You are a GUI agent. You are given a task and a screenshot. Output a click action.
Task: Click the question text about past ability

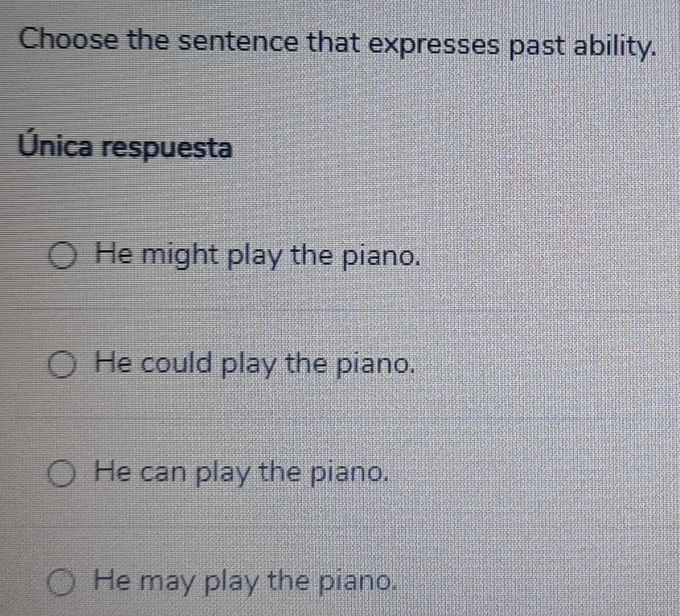click(x=338, y=43)
